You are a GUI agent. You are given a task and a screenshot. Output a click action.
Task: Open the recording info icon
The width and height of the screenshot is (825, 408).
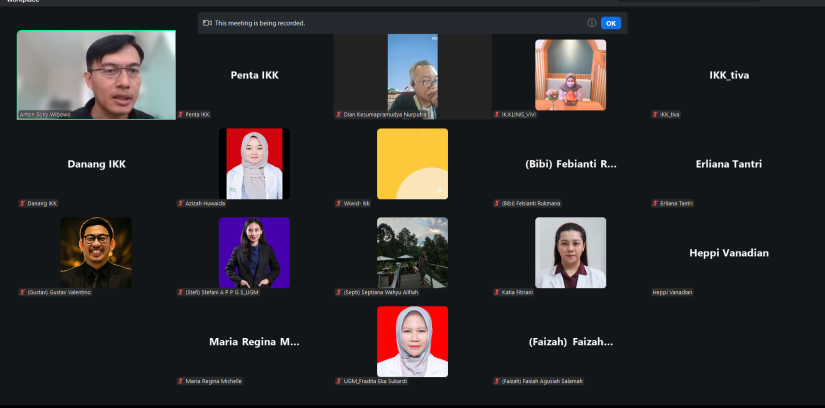coord(591,23)
